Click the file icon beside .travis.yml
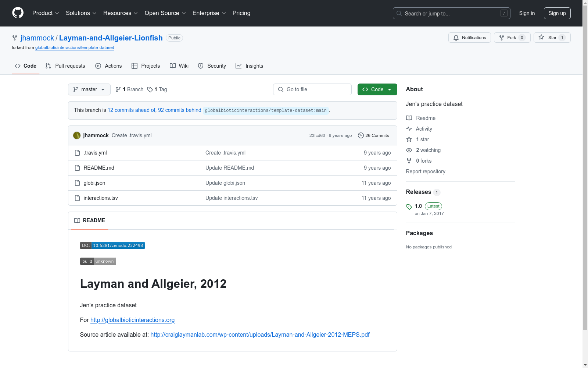 77,153
